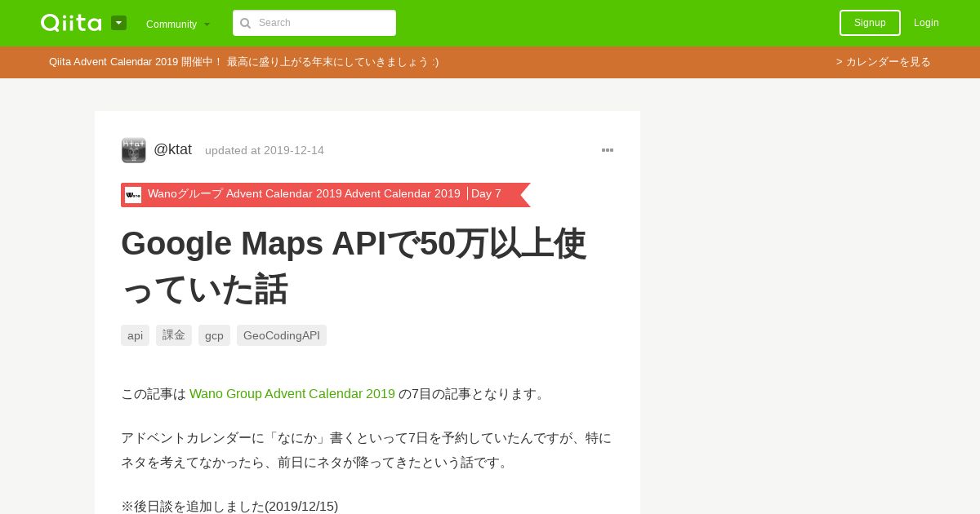
Task: Select the GeoCodingAPI tag
Action: pos(282,335)
